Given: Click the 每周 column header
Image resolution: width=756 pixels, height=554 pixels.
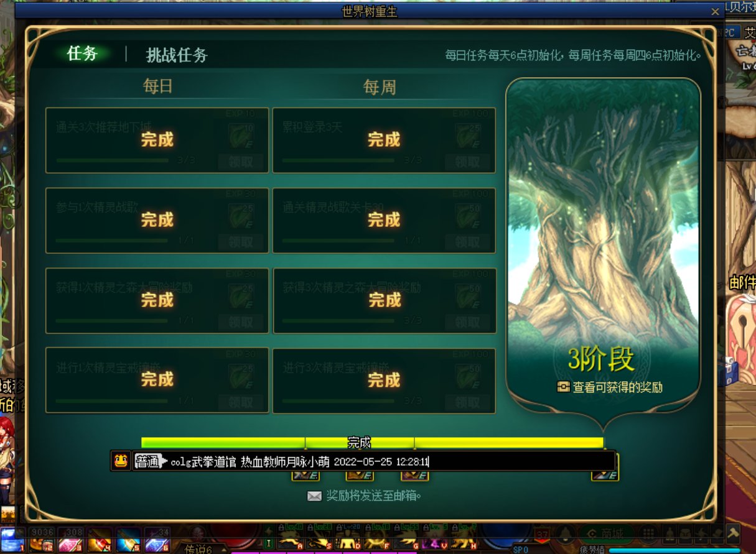Looking at the screenshot, I should 380,87.
